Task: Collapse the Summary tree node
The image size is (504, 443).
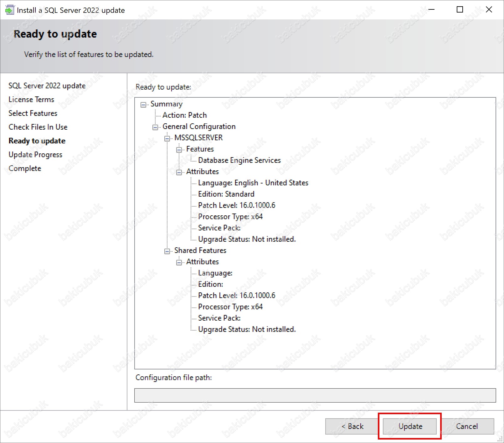Action: (143, 105)
